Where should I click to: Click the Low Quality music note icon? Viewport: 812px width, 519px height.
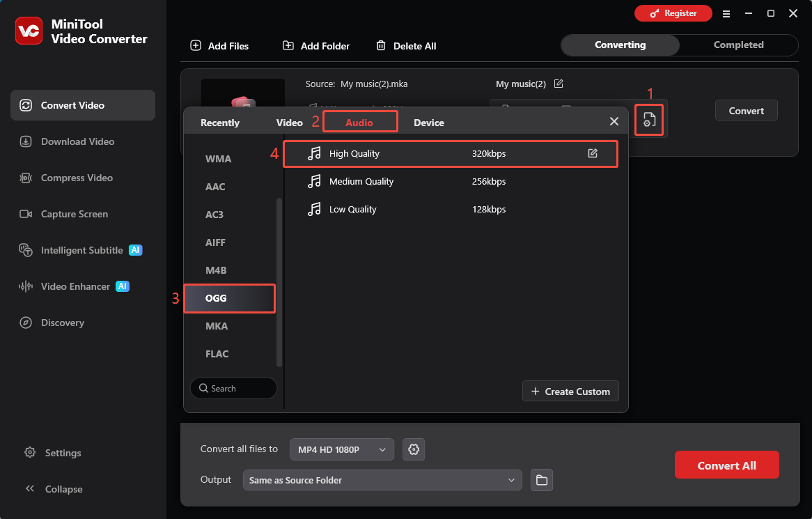click(x=314, y=209)
